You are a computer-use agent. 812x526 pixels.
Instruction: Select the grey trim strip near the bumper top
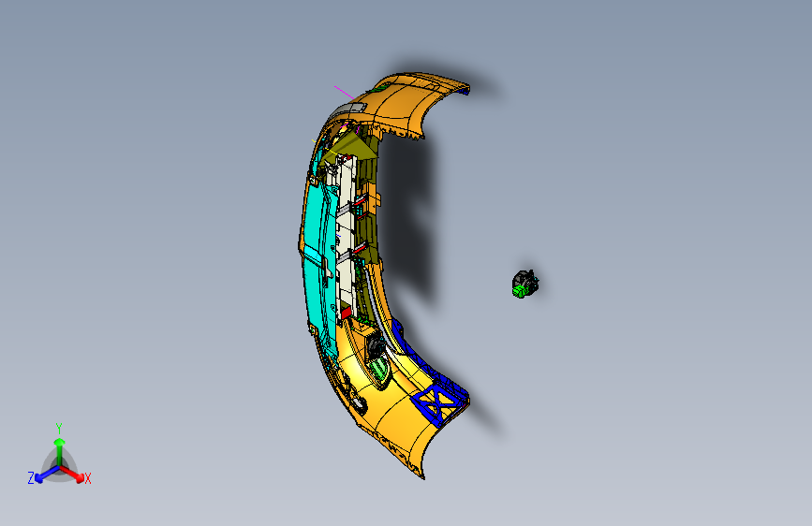348,110
